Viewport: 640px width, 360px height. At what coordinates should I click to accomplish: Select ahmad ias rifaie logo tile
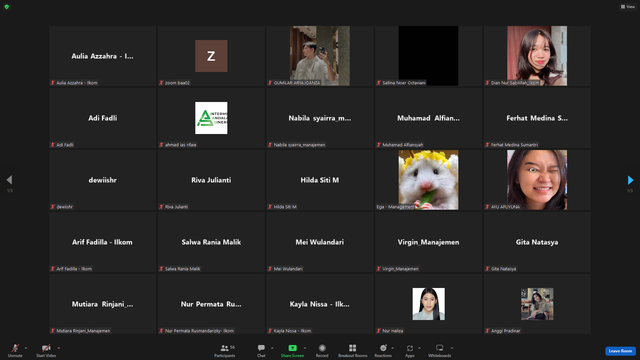pyautogui.click(x=211, y=118)
